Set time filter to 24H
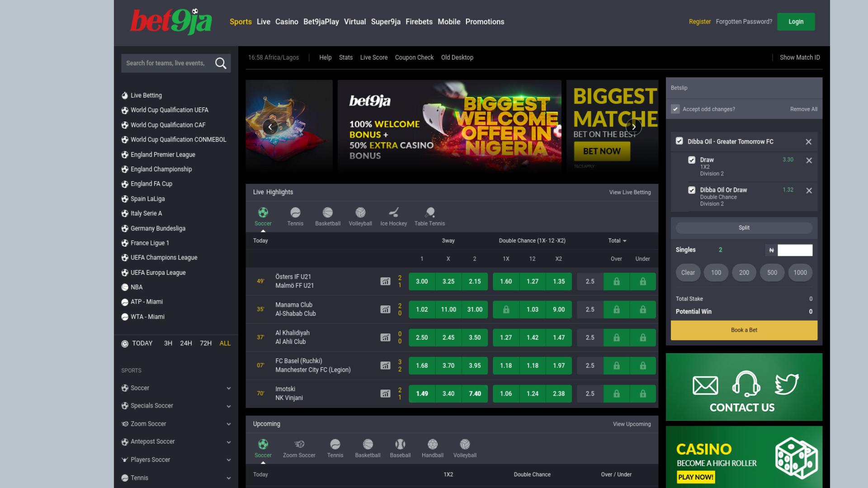The height and width of the screenshot is (488, 868). 186,343
